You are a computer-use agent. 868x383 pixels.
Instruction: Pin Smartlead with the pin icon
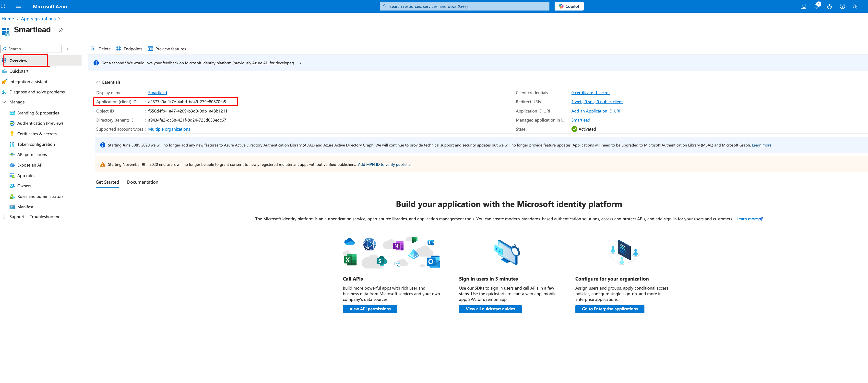pos(61,30)
